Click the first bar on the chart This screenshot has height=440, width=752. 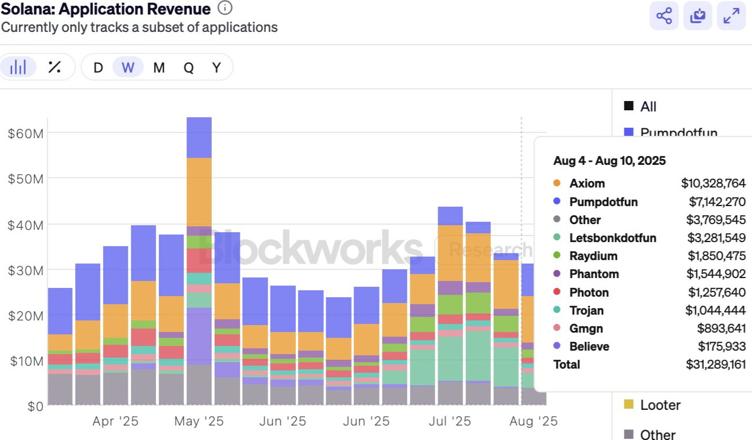pos(60,346)
